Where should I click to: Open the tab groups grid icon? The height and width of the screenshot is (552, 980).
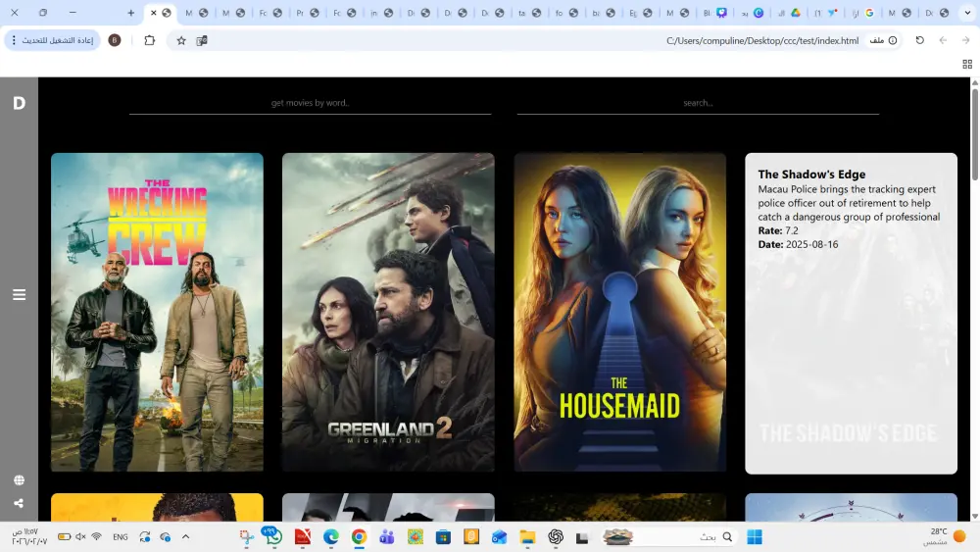click(x=967, y=64)
